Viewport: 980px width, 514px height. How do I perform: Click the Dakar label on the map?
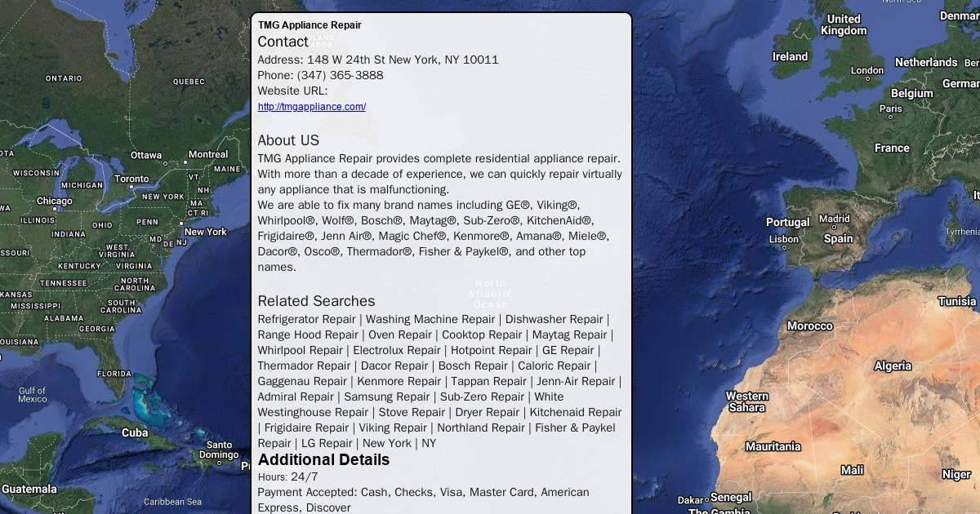pyautogui.click(x=691, y=500)
